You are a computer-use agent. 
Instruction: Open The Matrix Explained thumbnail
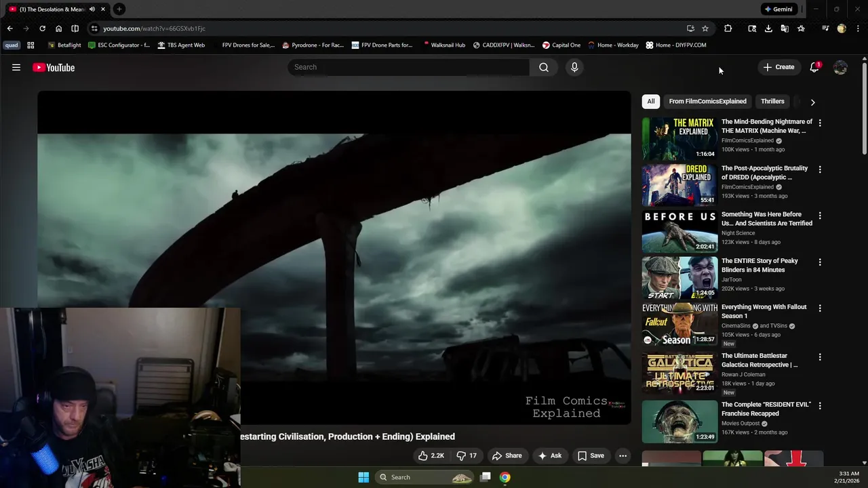(x=679, y=139)
